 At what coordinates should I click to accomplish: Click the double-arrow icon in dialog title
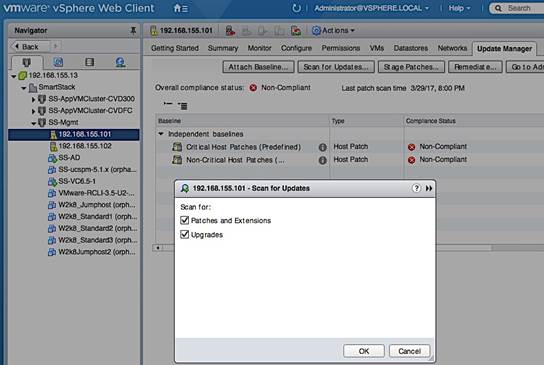coord(429,188)
